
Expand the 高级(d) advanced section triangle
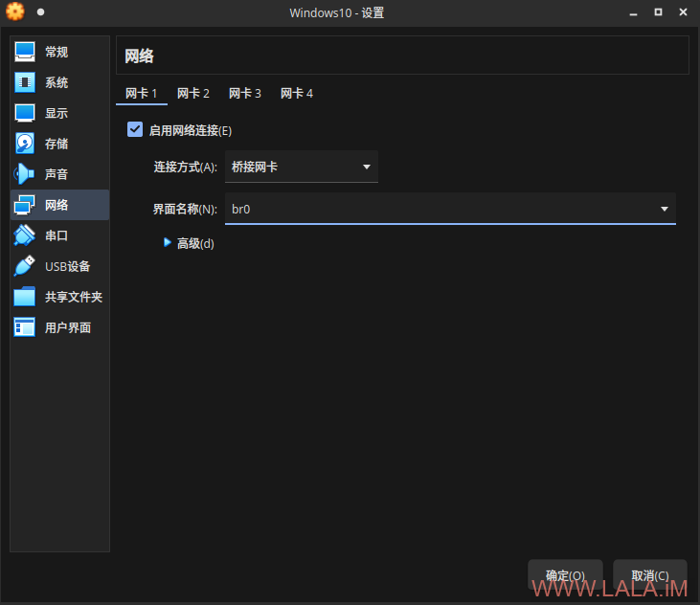pyautogui.click(x=168, y=242)
